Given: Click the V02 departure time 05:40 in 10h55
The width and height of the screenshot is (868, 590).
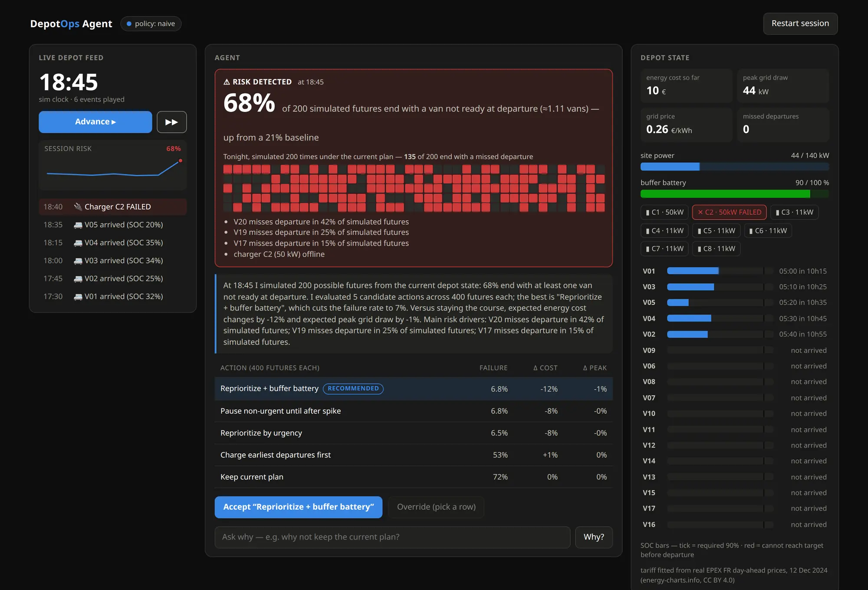Looking at the screenshot, I should 802,334.
